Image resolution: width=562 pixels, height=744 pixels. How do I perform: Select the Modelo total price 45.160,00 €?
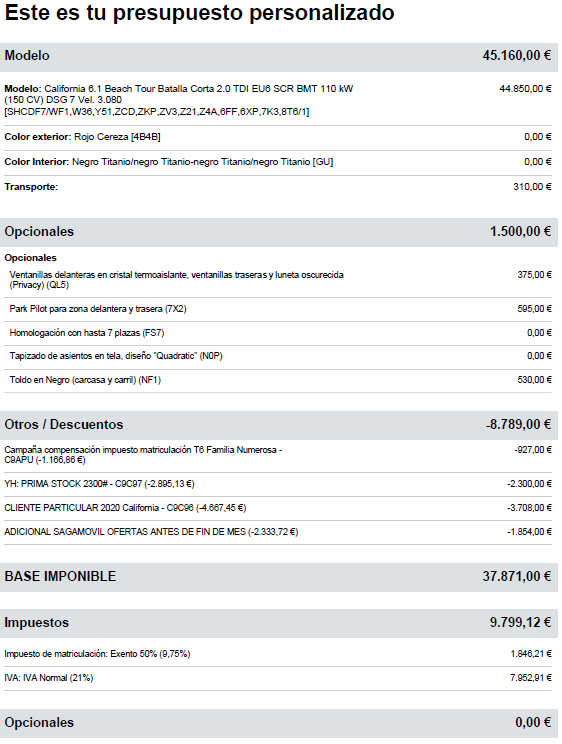click(x=516, y=56)
